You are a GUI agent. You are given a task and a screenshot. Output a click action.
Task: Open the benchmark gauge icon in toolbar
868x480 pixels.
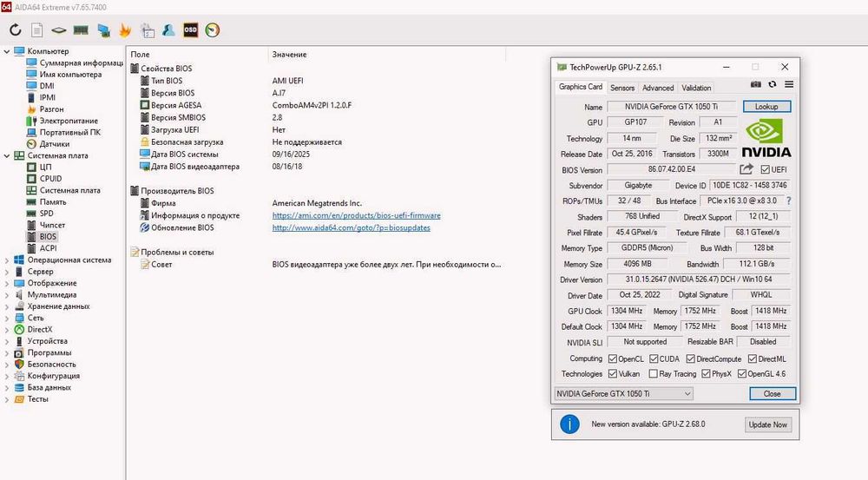(x=213, y=30)
